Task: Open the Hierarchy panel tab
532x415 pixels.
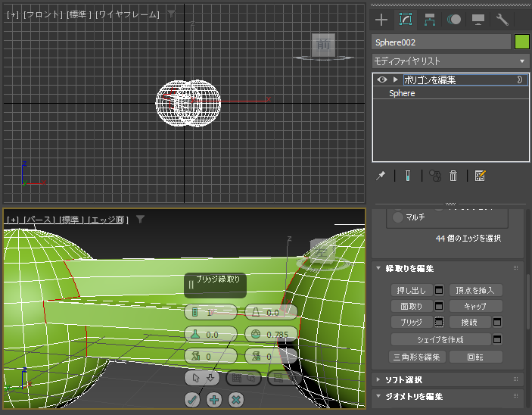Action: click(430, 20)
